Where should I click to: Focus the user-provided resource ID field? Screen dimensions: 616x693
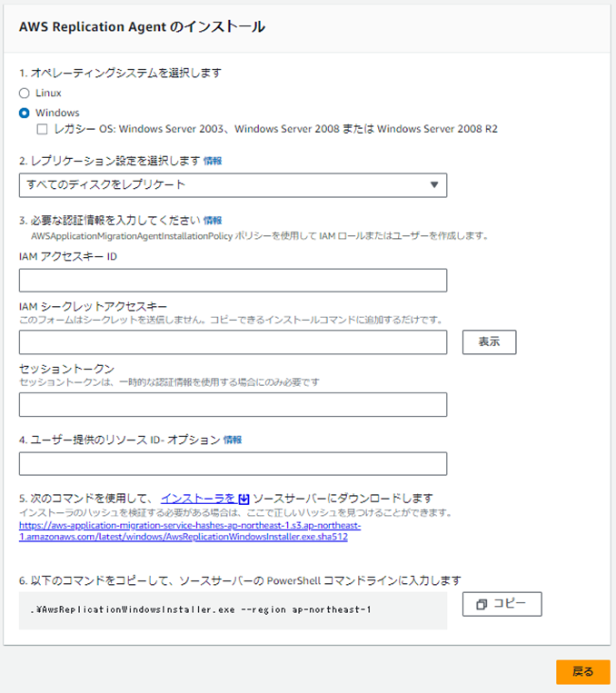pyautogui.click(x=233, y=463)
